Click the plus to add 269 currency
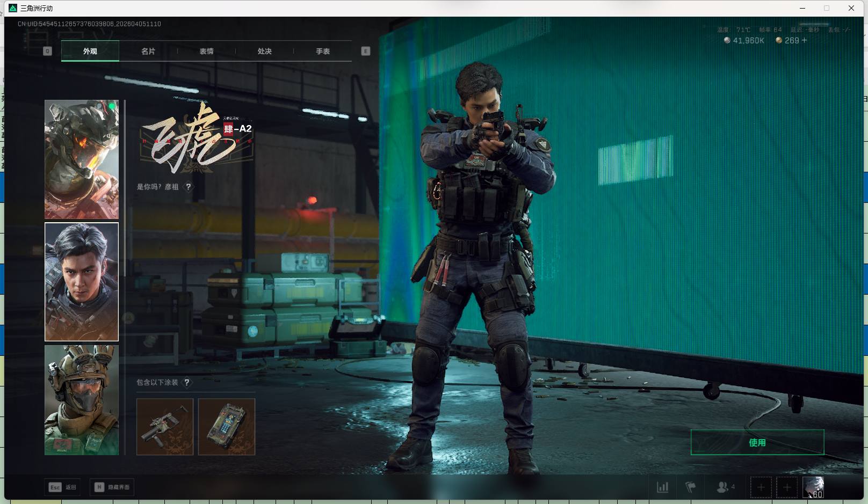Image resolution: width=868 pixels, height=504 pixels. [804, 40]
